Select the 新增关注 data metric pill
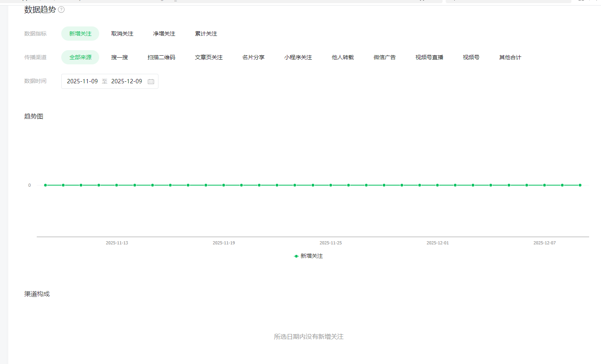Screen dimensions: 601x364 pyautogui.click(x=80, y=34)
